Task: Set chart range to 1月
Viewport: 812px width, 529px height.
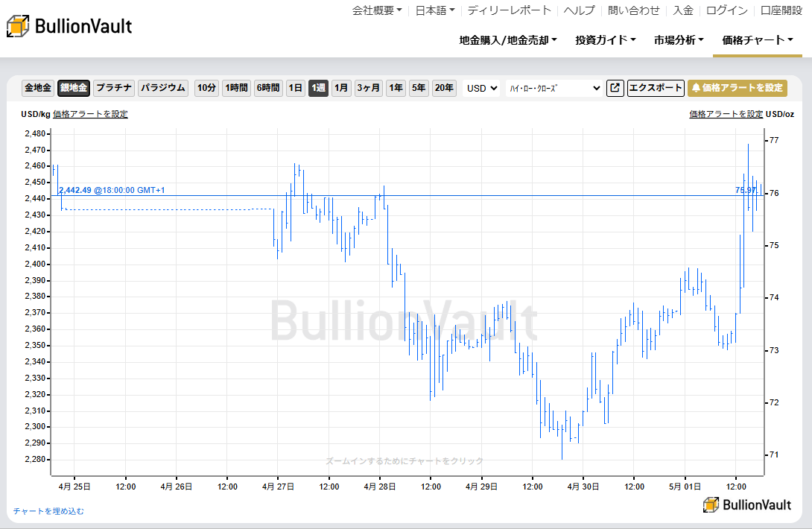Action: (x=341, y=88)
